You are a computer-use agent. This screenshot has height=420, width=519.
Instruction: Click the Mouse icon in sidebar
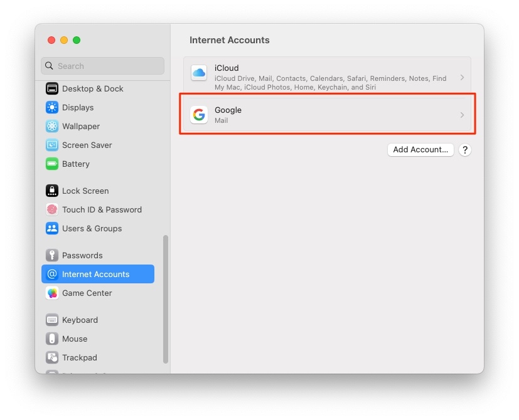[x=52, y=339]
